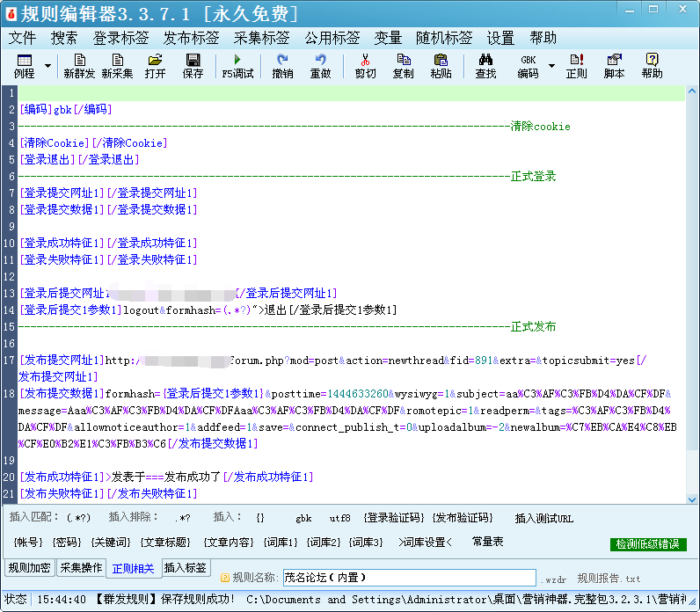The height and width of the screenshot is (612, 700).
Task: Click the help icon beside 规则名称
Action: point(225,578)
